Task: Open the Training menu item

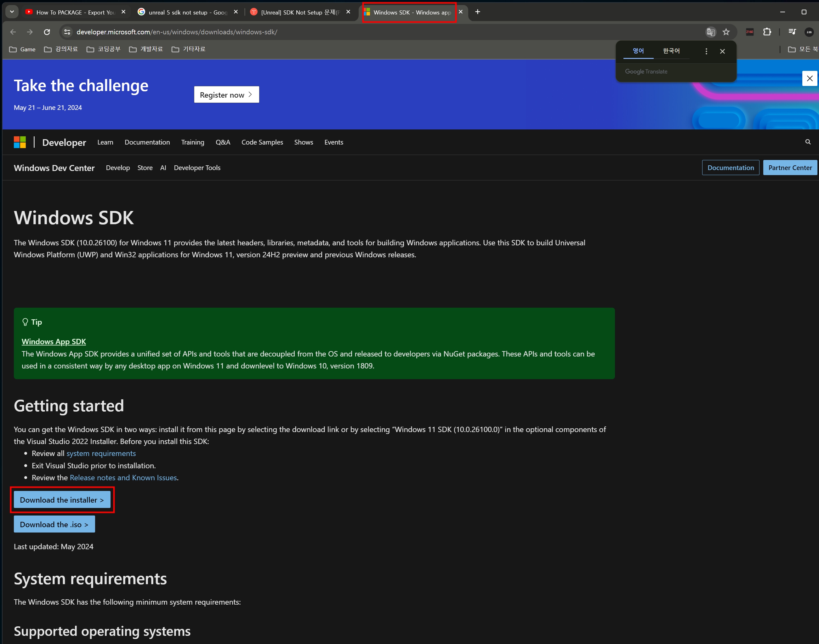Action: coord(193,142)
